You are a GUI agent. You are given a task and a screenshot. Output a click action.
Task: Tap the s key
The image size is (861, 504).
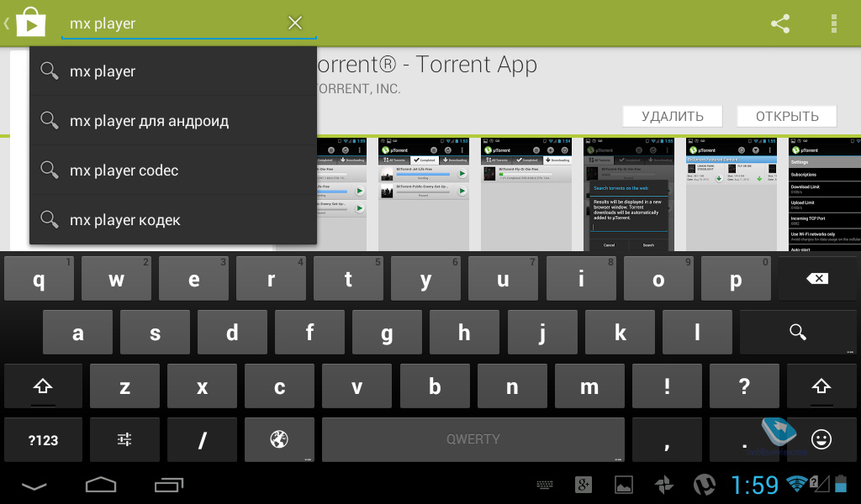pyautogui.click(x=156, y=332)
